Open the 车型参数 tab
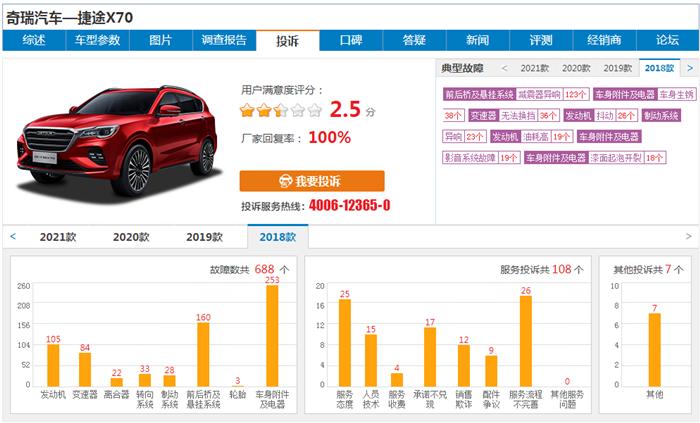 (97, 41)
